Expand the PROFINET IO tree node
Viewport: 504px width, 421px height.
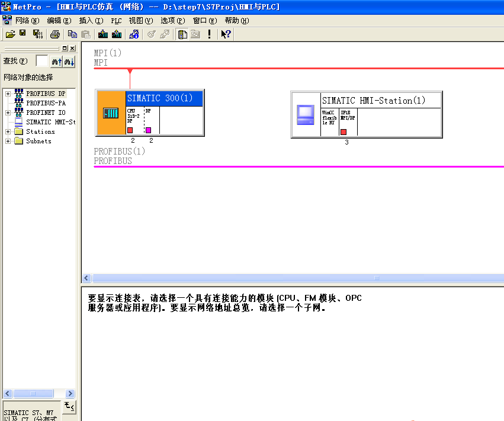8,113
